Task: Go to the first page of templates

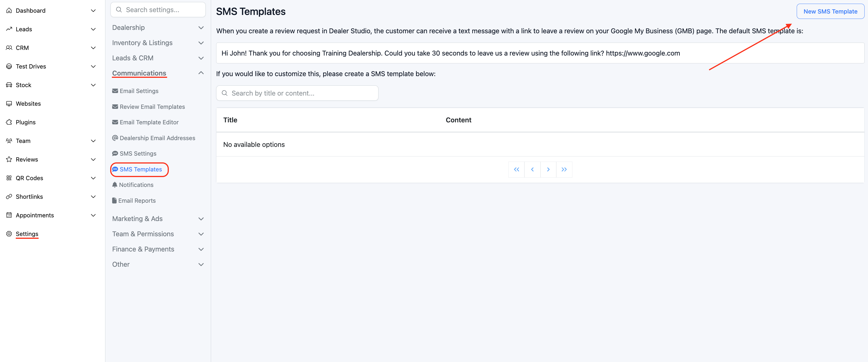Action: click(516, 169)
